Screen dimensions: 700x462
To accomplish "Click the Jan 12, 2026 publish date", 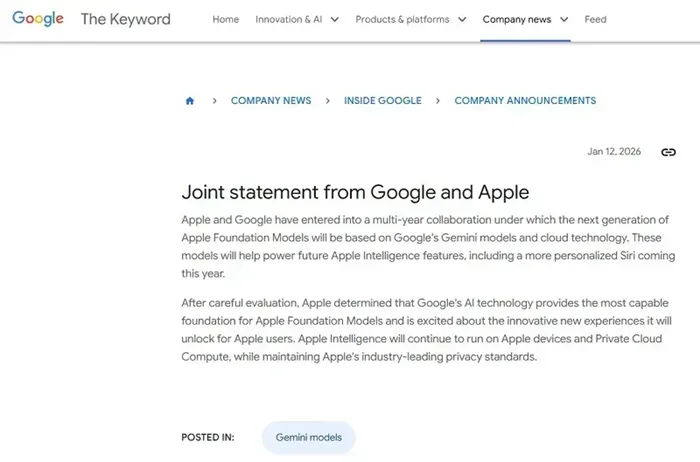I will [613, 152].
